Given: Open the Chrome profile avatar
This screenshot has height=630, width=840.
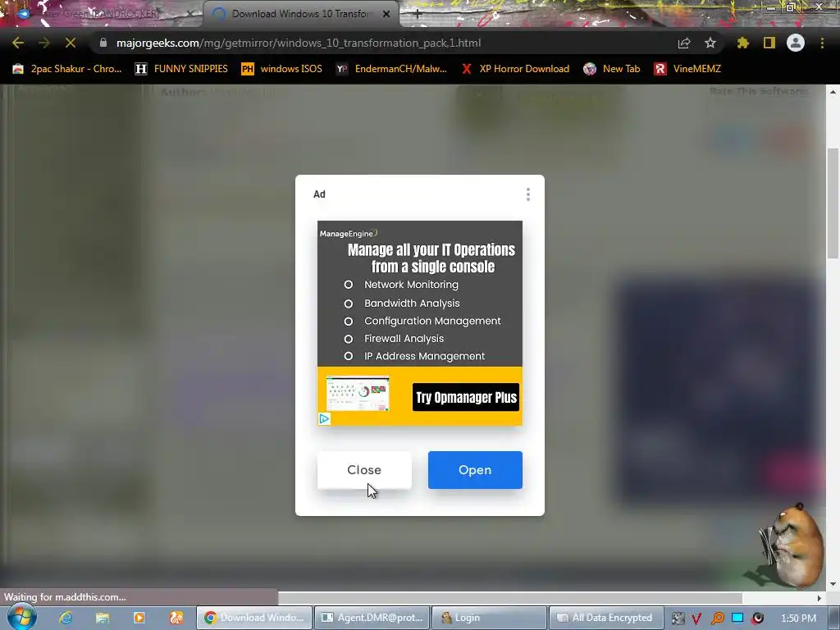Looking at the screenshot, I should [796, 43].
